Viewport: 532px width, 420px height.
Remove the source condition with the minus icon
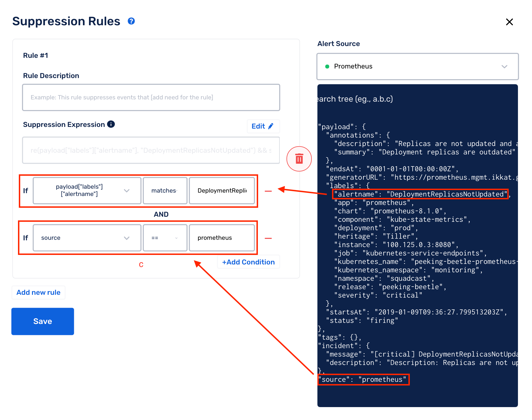tap(268, 238)
